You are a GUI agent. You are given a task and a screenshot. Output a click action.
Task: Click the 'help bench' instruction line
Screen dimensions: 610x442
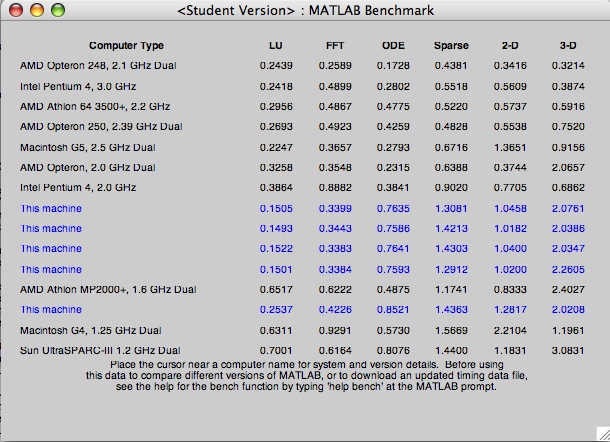pyautogui.click(x=306, y=387)
